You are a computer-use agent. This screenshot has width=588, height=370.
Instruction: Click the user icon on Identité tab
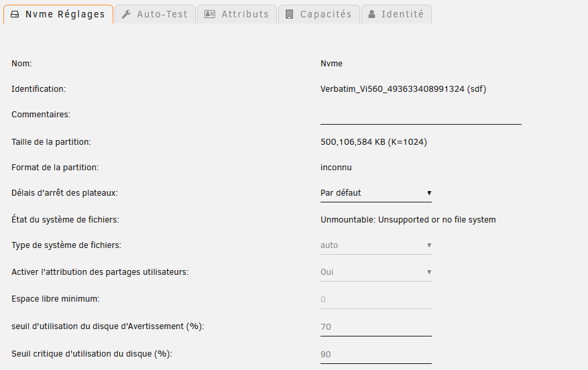371,14
